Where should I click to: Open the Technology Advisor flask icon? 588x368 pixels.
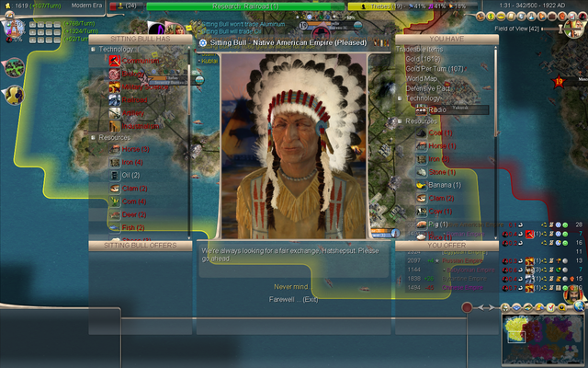coord(532,17)
